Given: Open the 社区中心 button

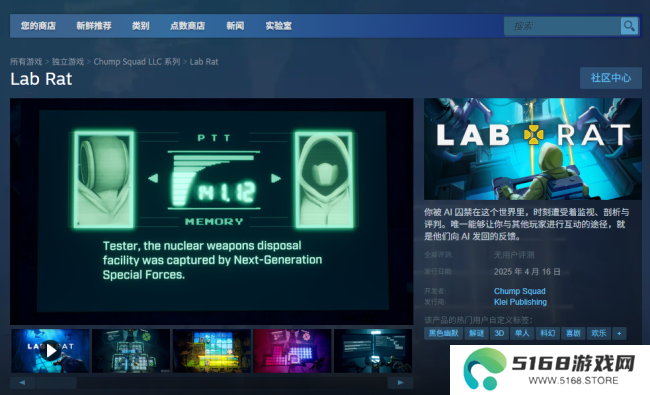Looking at the screenshot, I should click(x=611, y=78).
